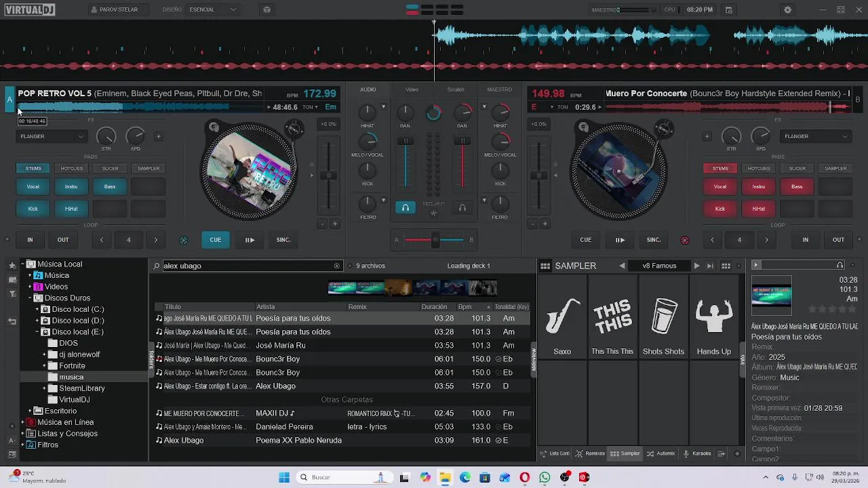Open sampler grid view icon beside SAMPLER
This screenshot has width=868, height=488.
(545, 266)
